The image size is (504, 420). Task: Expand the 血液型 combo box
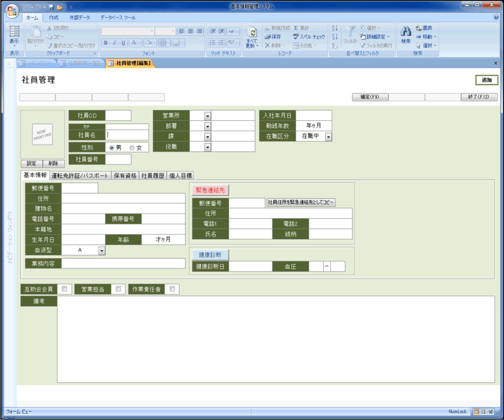102,251
